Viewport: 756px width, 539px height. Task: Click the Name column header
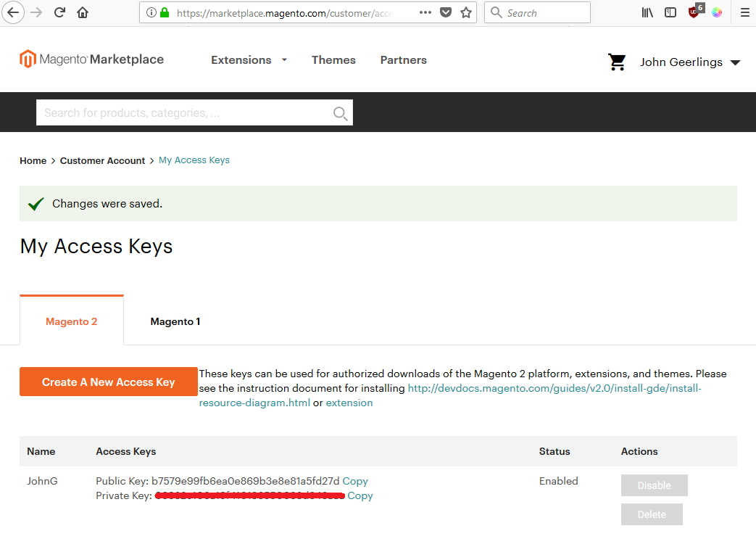41,452
